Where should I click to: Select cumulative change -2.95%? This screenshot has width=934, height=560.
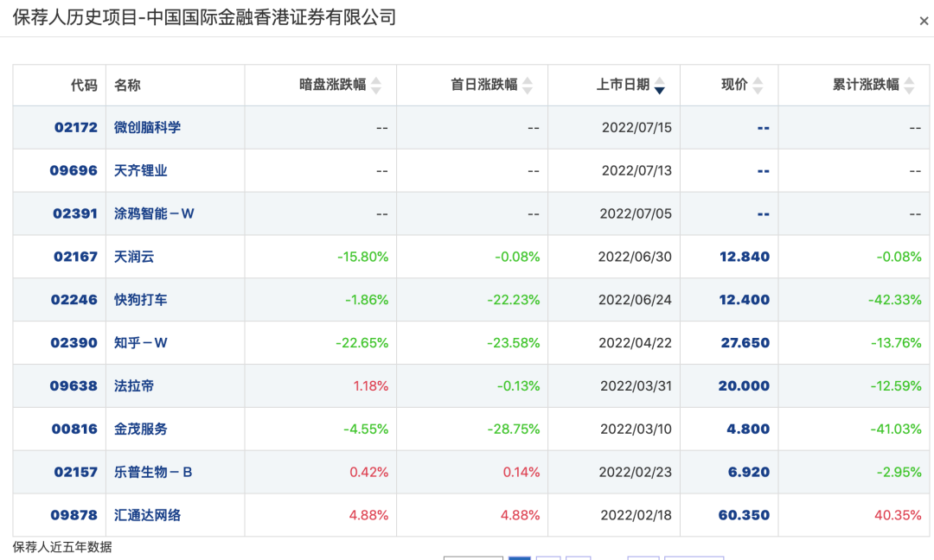(899, 473)
